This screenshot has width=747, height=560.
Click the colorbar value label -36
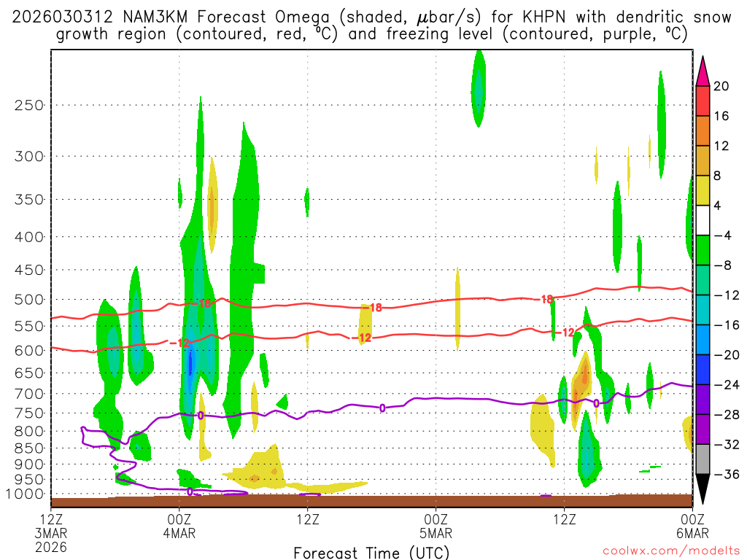727,474
